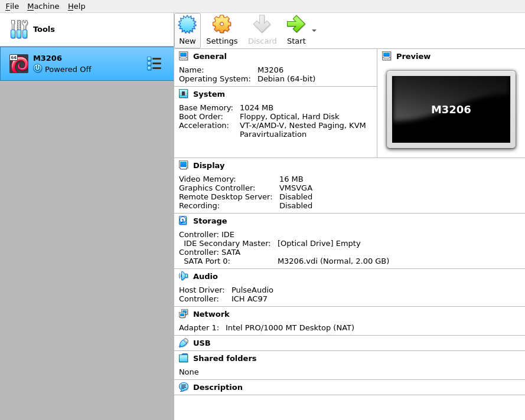Click the Network section adapter icon
This screenshot has height=420, width=525.
click(x=184, y=314)
